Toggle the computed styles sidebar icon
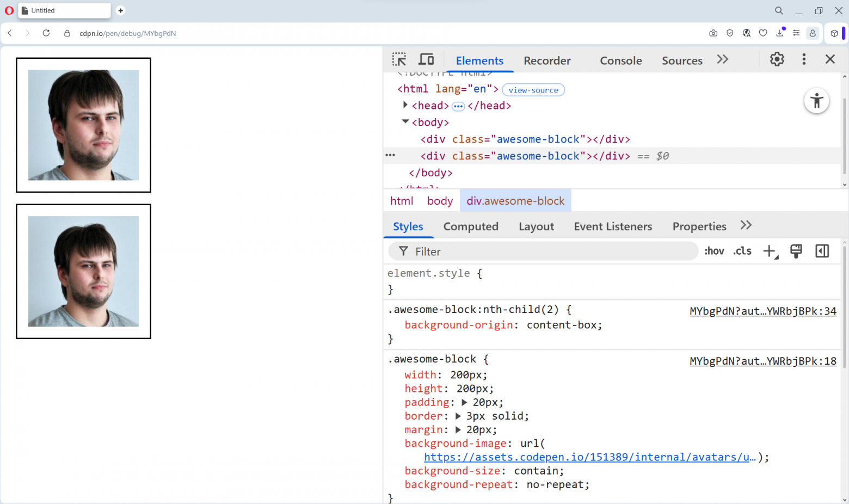 [x=822, y=251]
